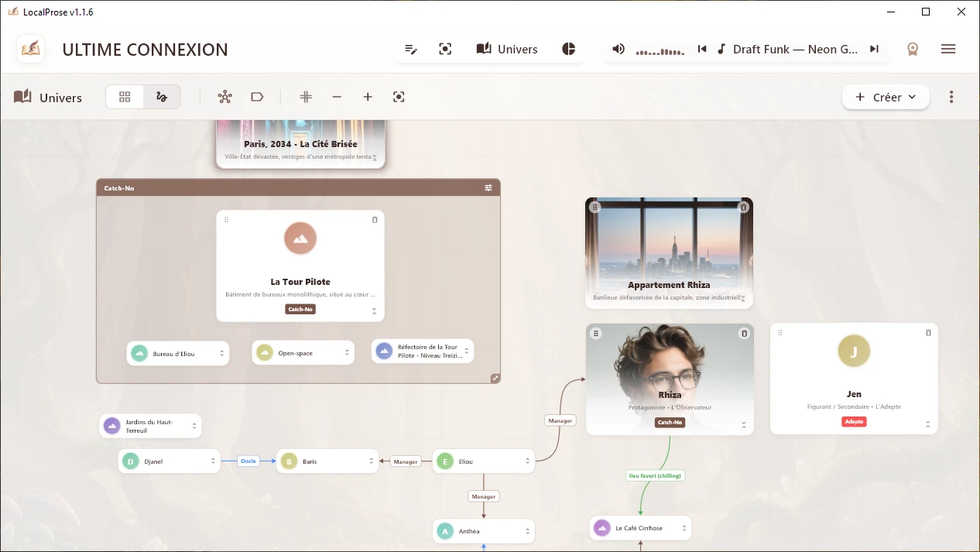Open the achievements badge icon

coord(913,48)
